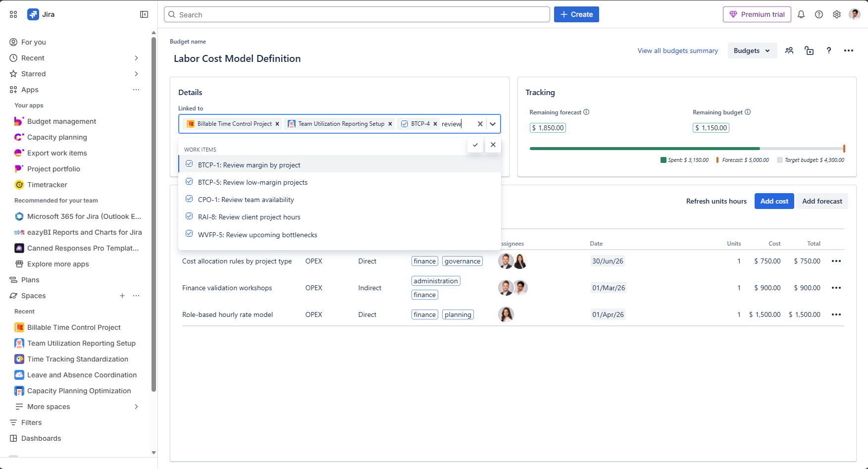
Task: Open budget team members icon
Action: (x=789, y=51)
